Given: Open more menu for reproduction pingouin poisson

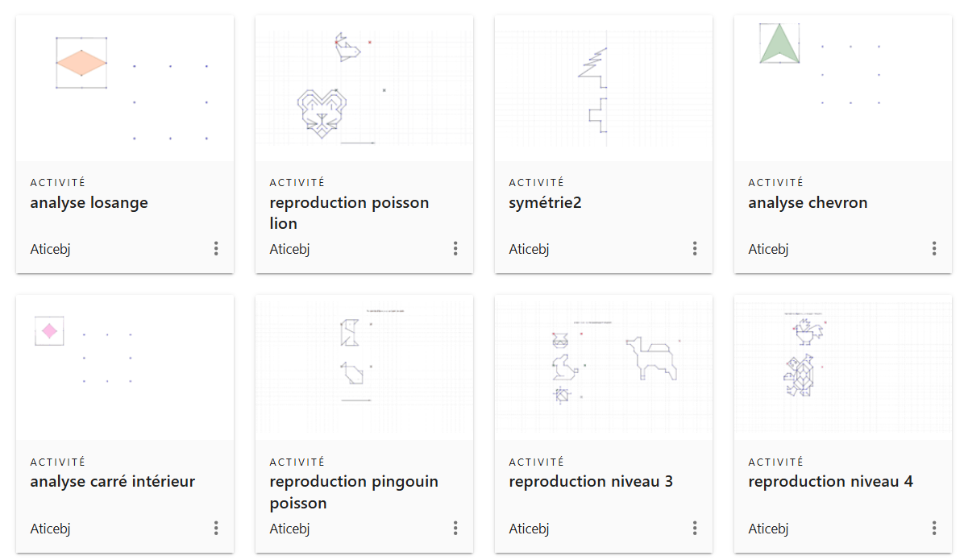Looking at the screenshot, I should (x=455, y=529).
